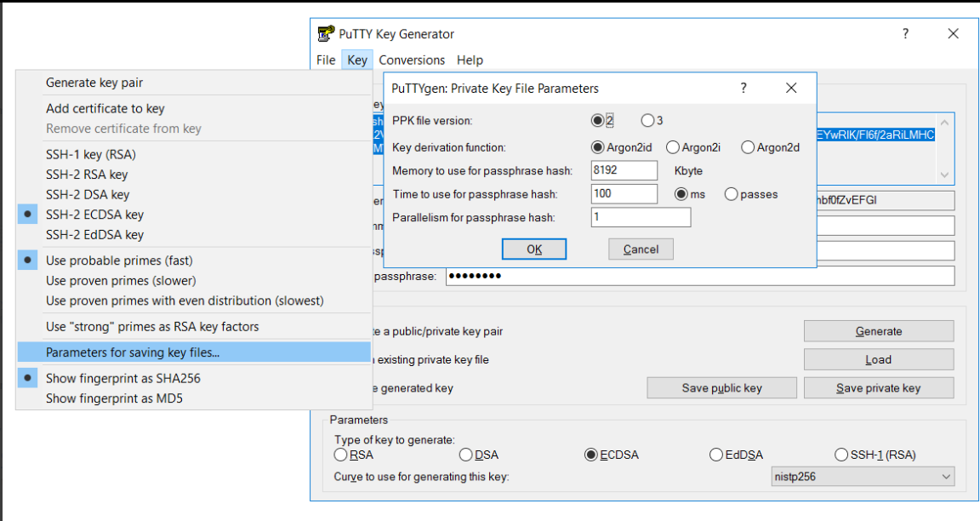Click Cancel in Private Key File Parameters dialog
The height and width of the screenshot is (521, 980).
click(641, 249)
